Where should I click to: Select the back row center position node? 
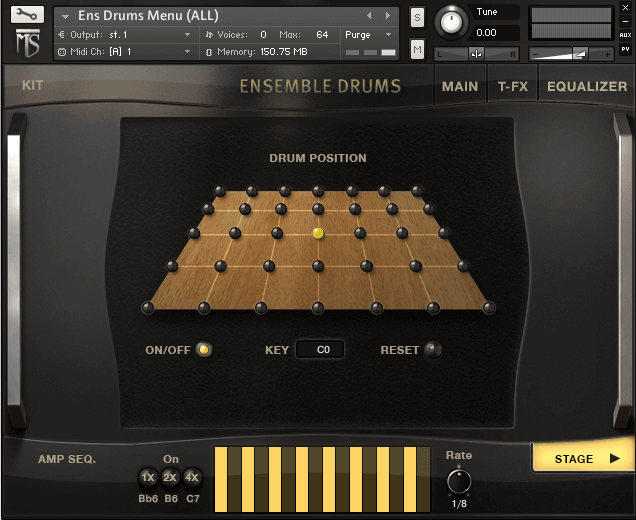(x=318, y=191)
